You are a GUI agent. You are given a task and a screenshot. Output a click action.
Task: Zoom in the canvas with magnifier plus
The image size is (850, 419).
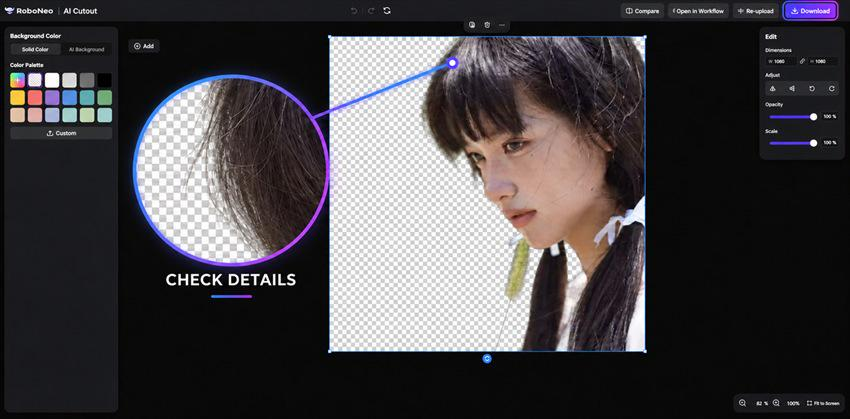click(776, 403)
